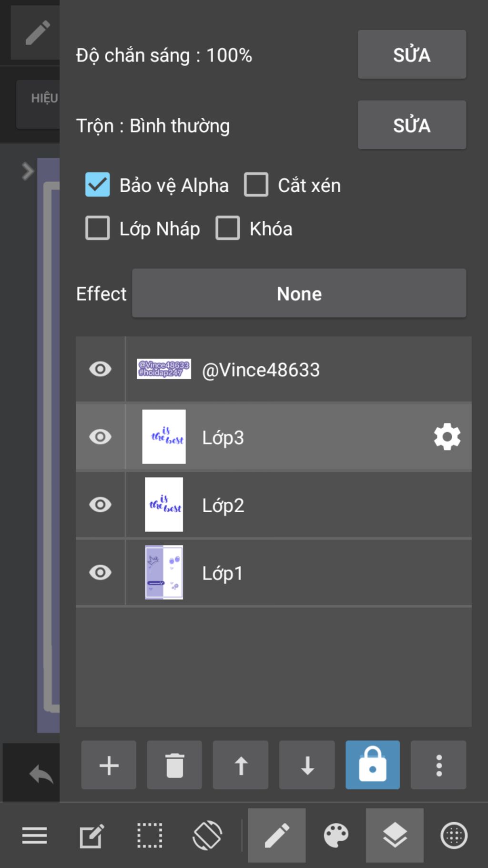Open Lớp3 layer settings gear
This screenshot has width=488, height=868.
447,437
